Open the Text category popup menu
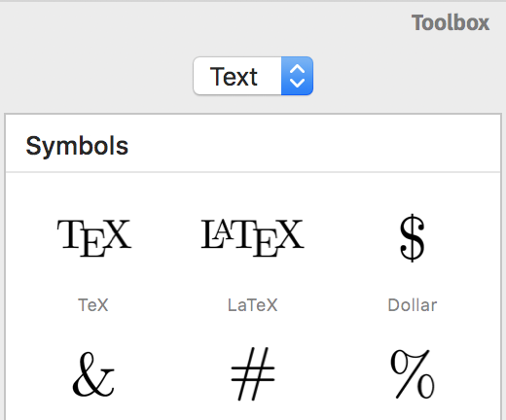Screen dimensions: 506x420 pyautogui.click(x=253, y=76)
